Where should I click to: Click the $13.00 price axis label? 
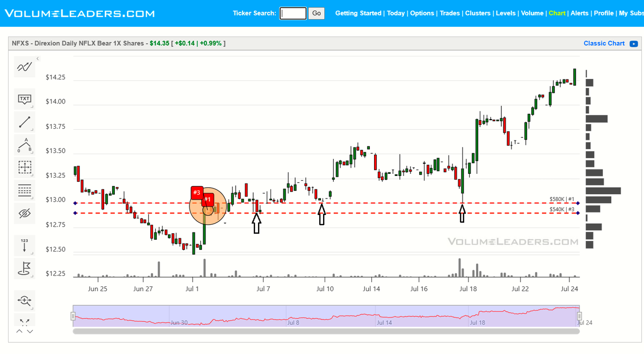pyautogui.click(x=55, y=200)
